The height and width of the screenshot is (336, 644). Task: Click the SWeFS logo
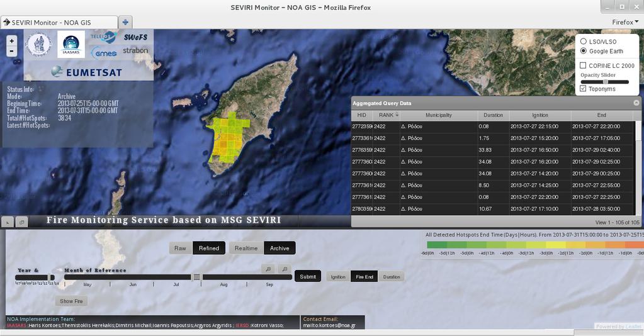tap(135, 37)
